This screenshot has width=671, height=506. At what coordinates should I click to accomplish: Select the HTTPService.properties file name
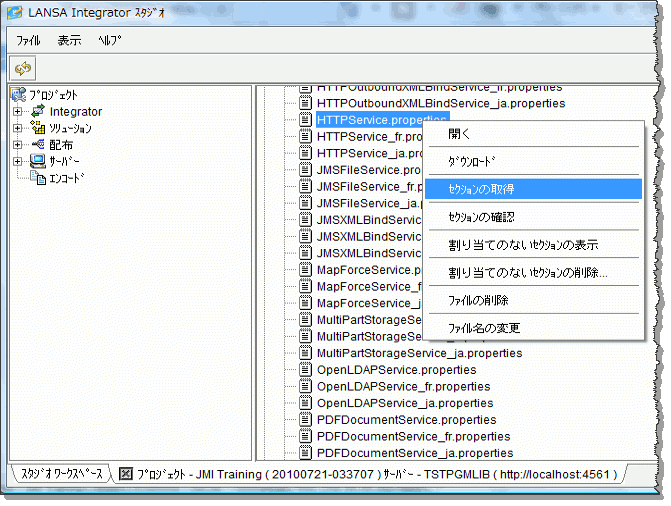(x=383, y=120)
